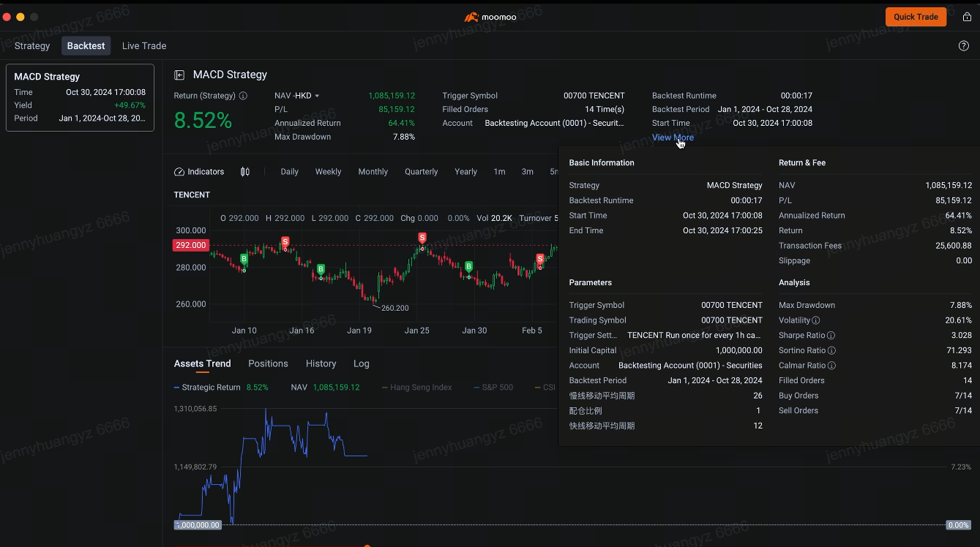Image resolution: width=980 pixels, height=547 pixels.
Task: Select the 1m chart interval
Action: (499, 172)
